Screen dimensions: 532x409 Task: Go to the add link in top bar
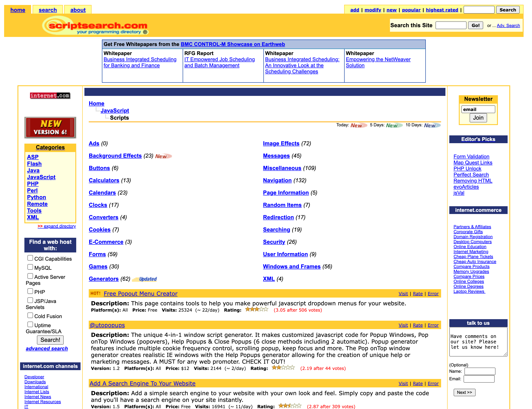tap(355, 10)
